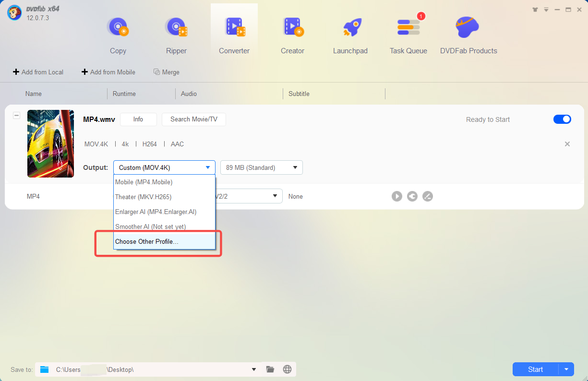Viewport: 588px width, 381px height.
Task: Preview MP4 title with the play icon
Action: 396,196
